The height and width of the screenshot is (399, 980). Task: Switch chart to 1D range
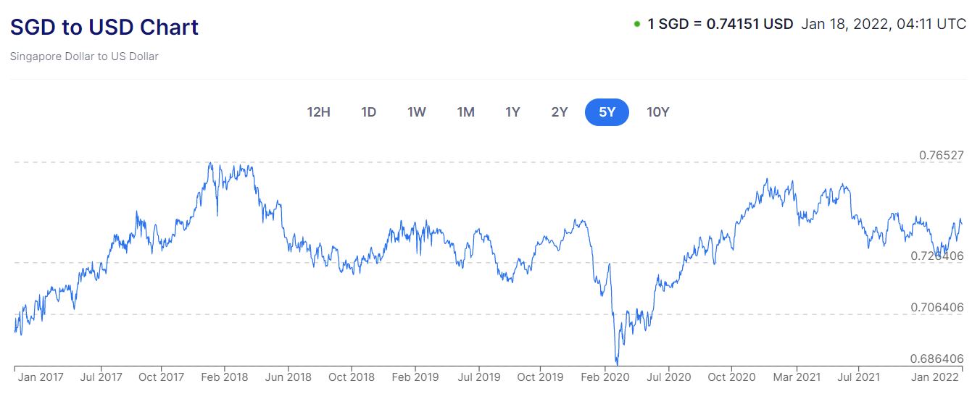pyautogui.click(x=369, y=112)
